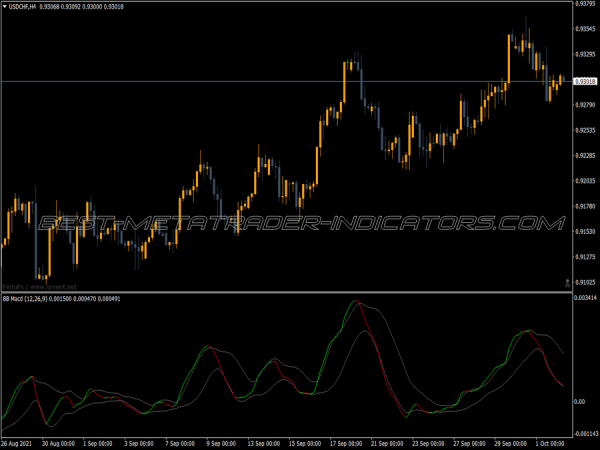Image resolution: width=600 pixels, height=450 pixels.
Task: Click the 3 Sep 00:00 time label
Action: click(139, 444)
